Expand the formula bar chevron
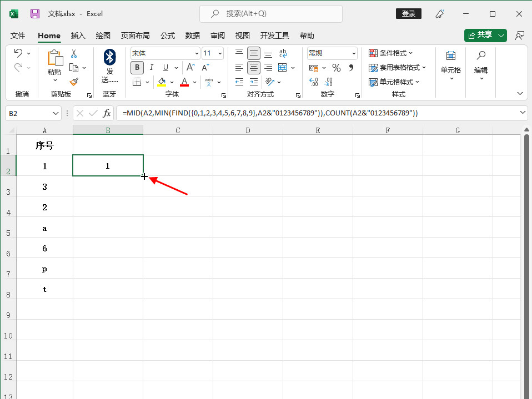This screenshot has width=532, height=399. tap(523, 112)
